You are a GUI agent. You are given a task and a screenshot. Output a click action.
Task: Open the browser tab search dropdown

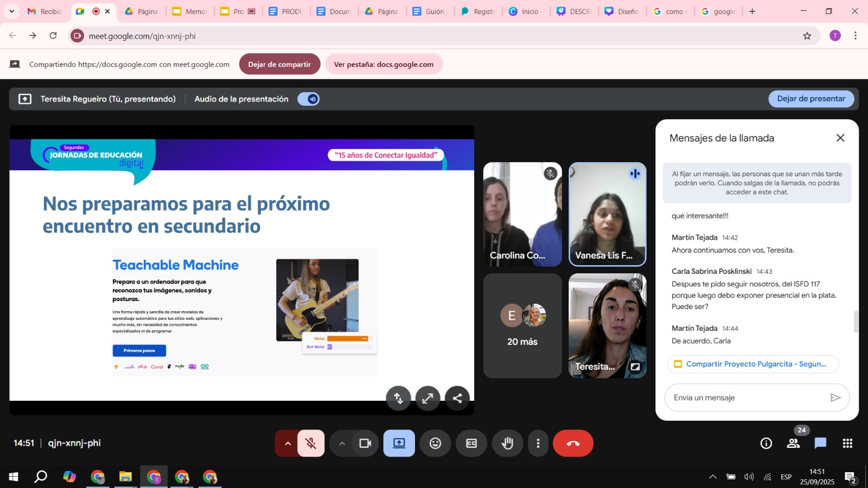coord(11,11)
